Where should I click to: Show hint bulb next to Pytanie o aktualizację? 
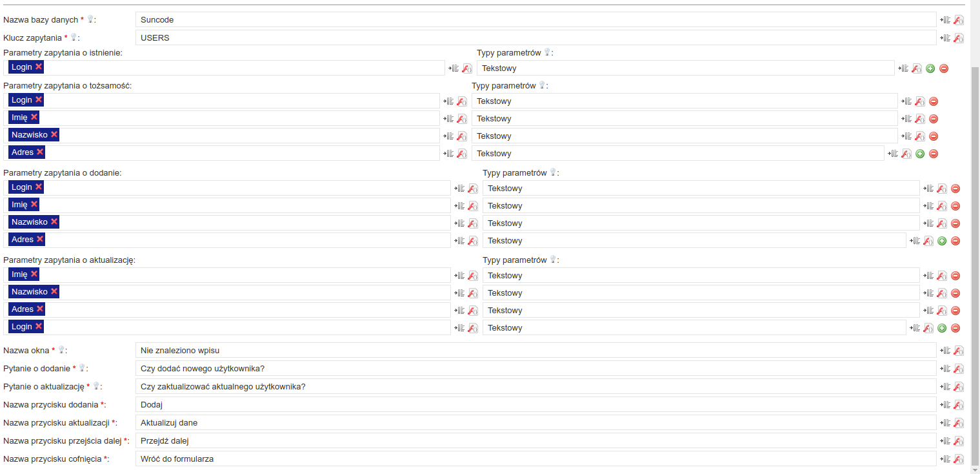tap(96, 386)
